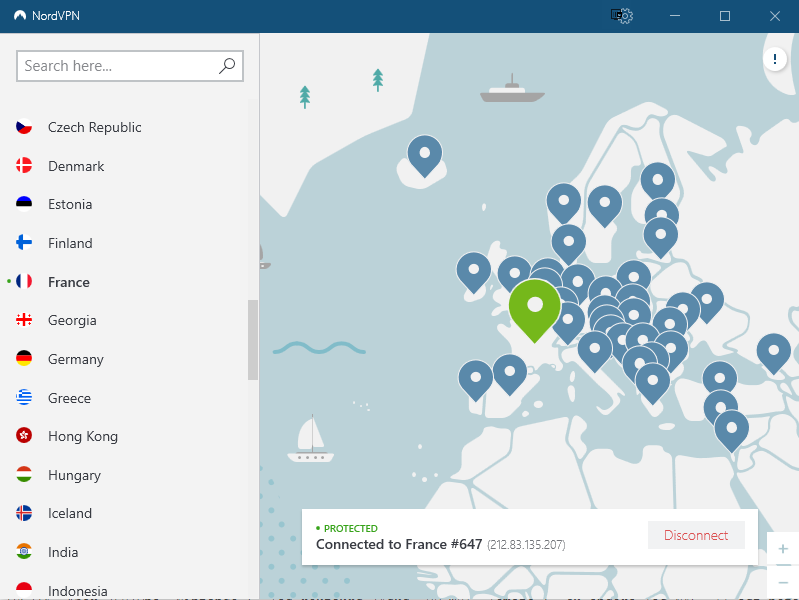Click the Denmark flag icon

(24, 166)
